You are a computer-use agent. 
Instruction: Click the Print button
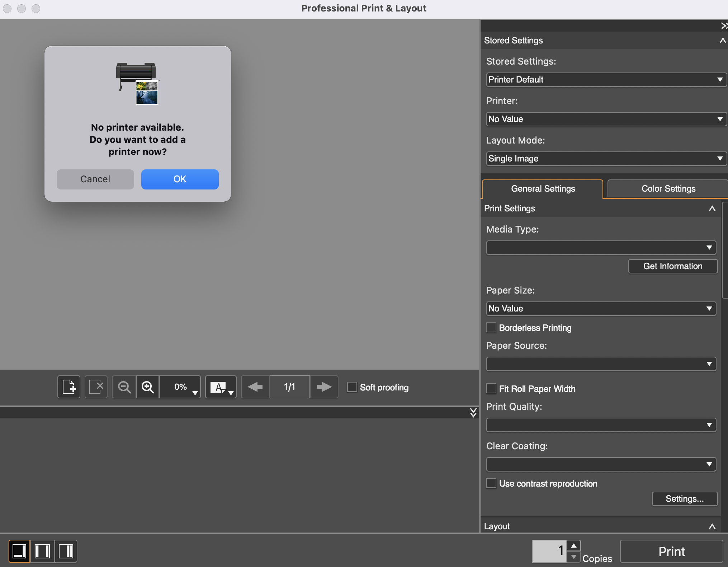671,551
